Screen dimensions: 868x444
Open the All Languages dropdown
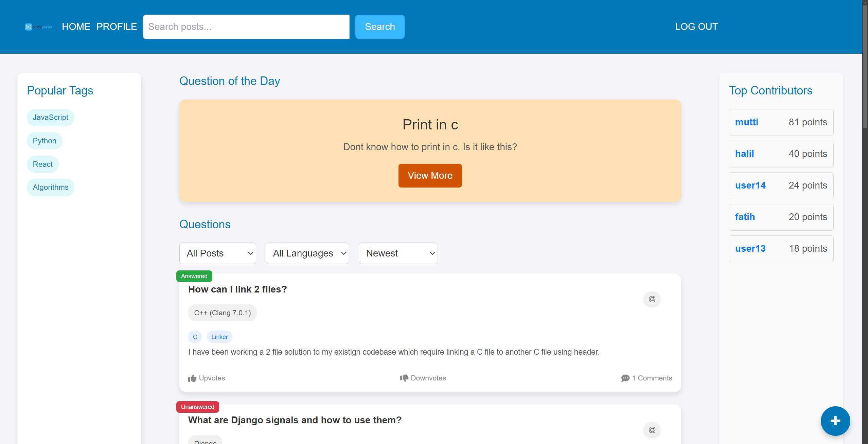(x=307, y=253)
